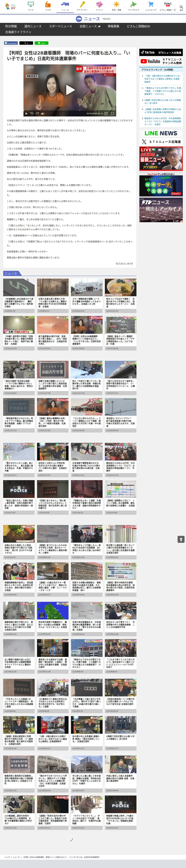The image size is (186, 868).
Task: Open the YouTube STVニュース channel banner
Action: coord(161,61)
